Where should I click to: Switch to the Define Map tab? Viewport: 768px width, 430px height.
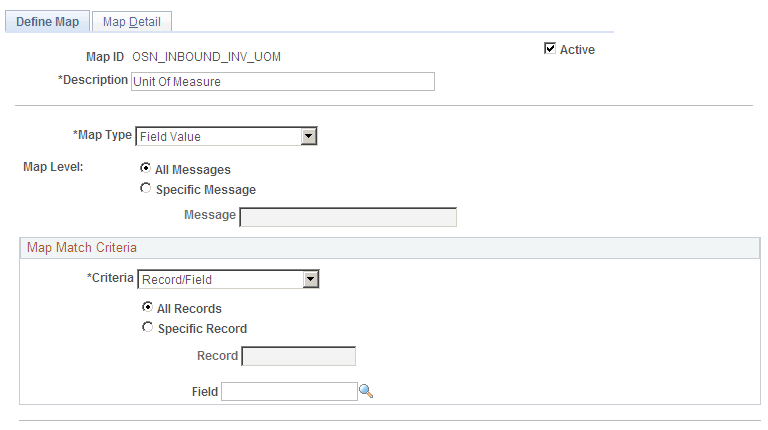48,21
